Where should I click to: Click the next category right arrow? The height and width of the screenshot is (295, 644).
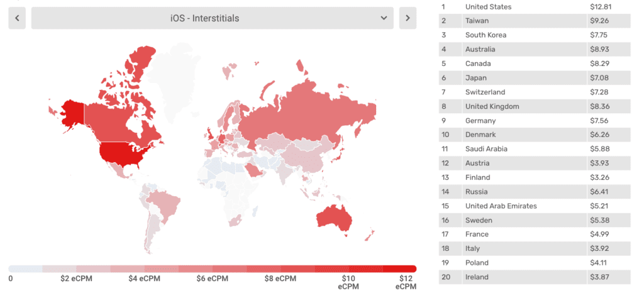tap(408, 18)
